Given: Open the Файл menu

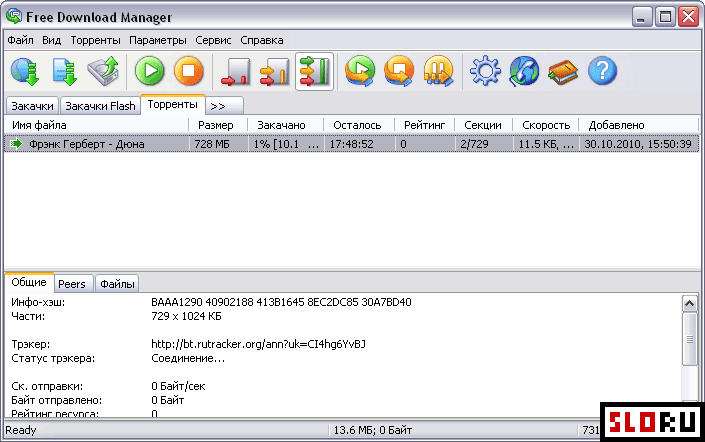Looking at the screenshot, I should click(x=20, y=40).
